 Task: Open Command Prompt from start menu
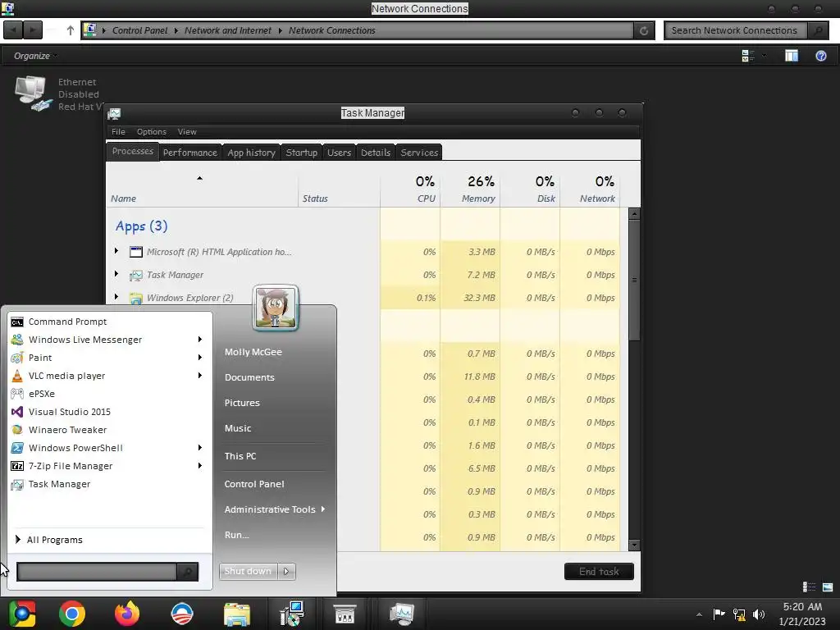(67, 322)
